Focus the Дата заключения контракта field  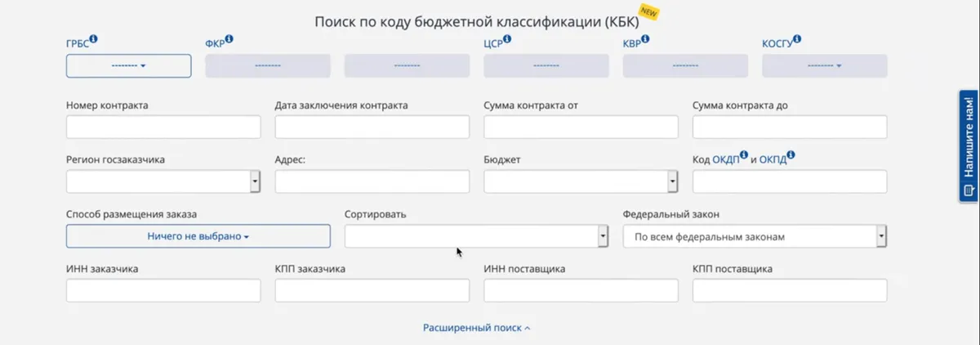tap(372, 128)
